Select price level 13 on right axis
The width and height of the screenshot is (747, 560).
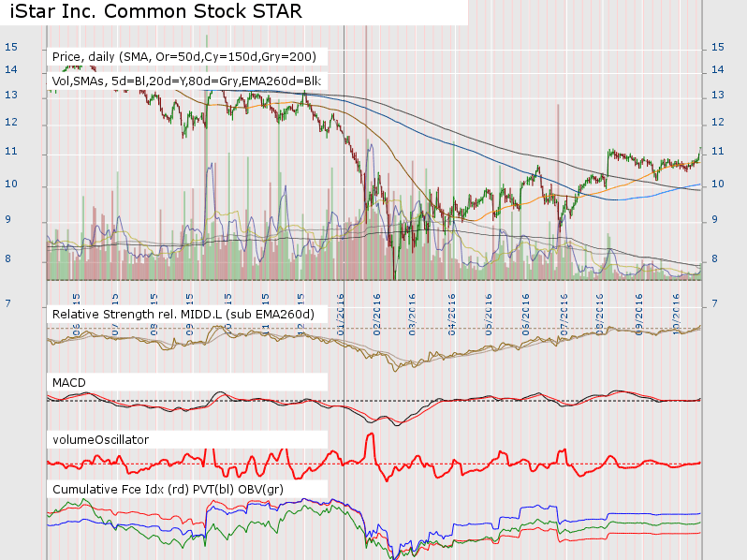point(717,95)
